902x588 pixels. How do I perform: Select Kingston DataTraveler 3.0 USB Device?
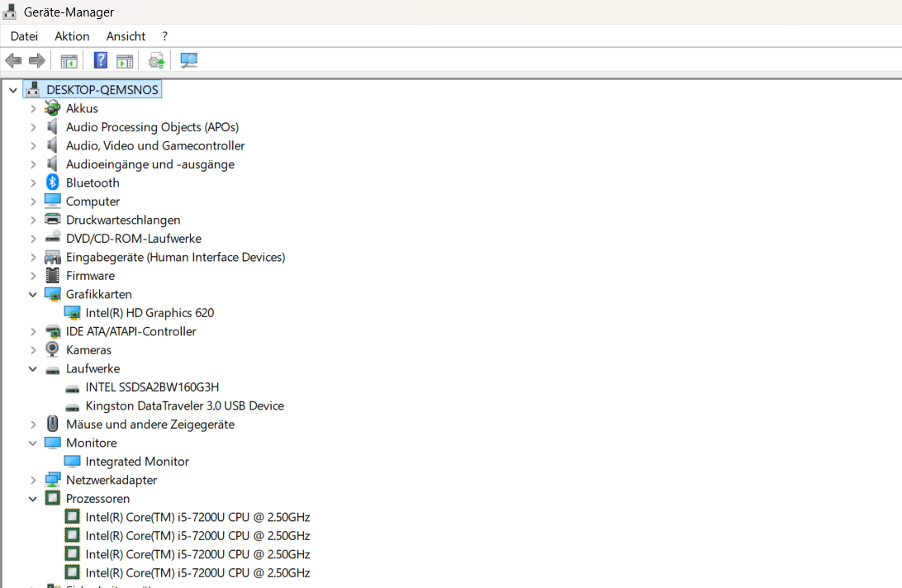click(185, 405)
